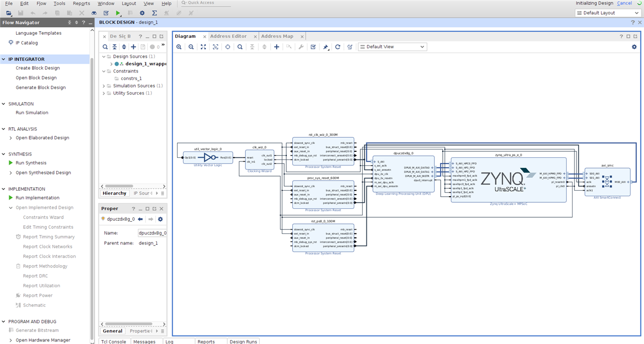This screenshot has width=644, height=344.
Task: Expand the Utility Sources node
Action: tap(104, 93)
